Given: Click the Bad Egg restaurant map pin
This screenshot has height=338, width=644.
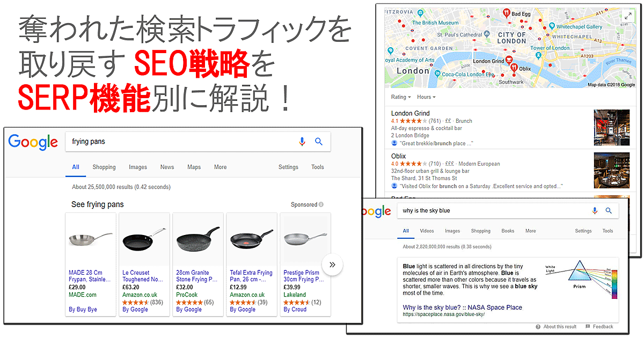Looking at the screenshot, I should click(506, 13).
